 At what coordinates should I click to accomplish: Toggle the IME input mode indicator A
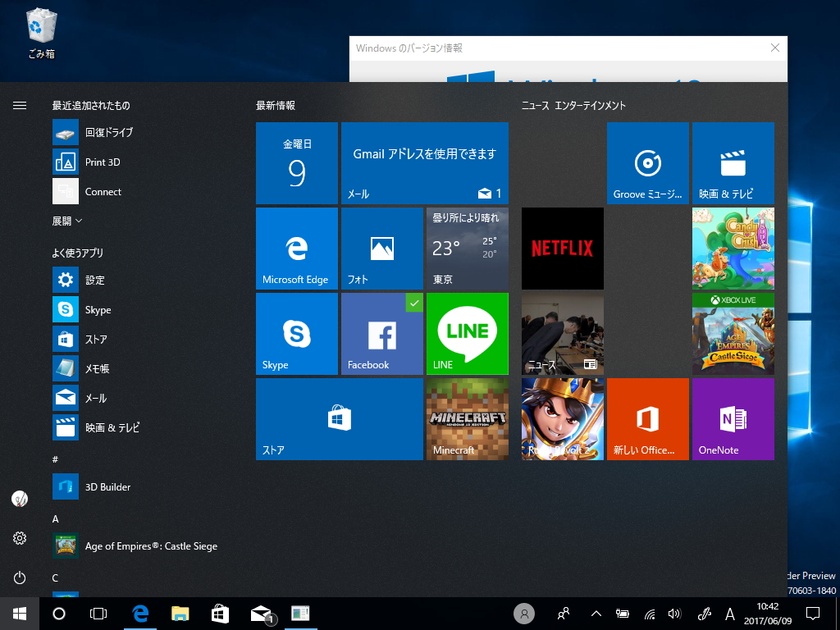tap(730, 614)
